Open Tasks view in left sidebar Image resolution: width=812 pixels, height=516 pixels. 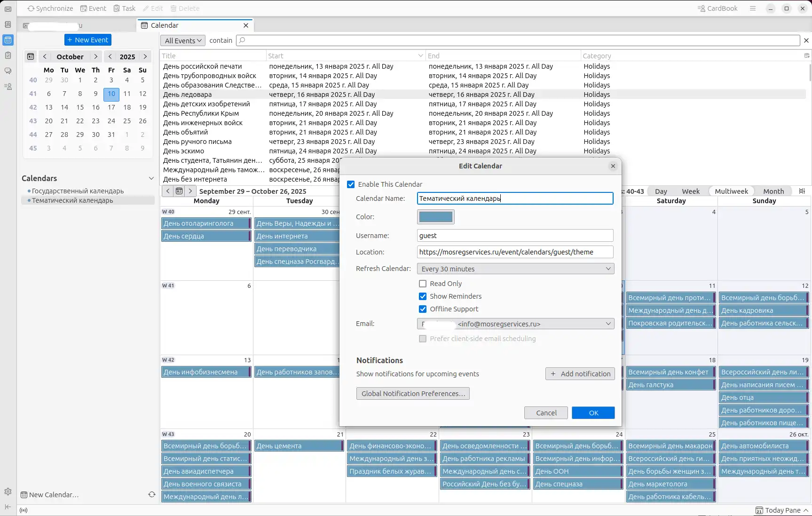click(x=8, y=56)
